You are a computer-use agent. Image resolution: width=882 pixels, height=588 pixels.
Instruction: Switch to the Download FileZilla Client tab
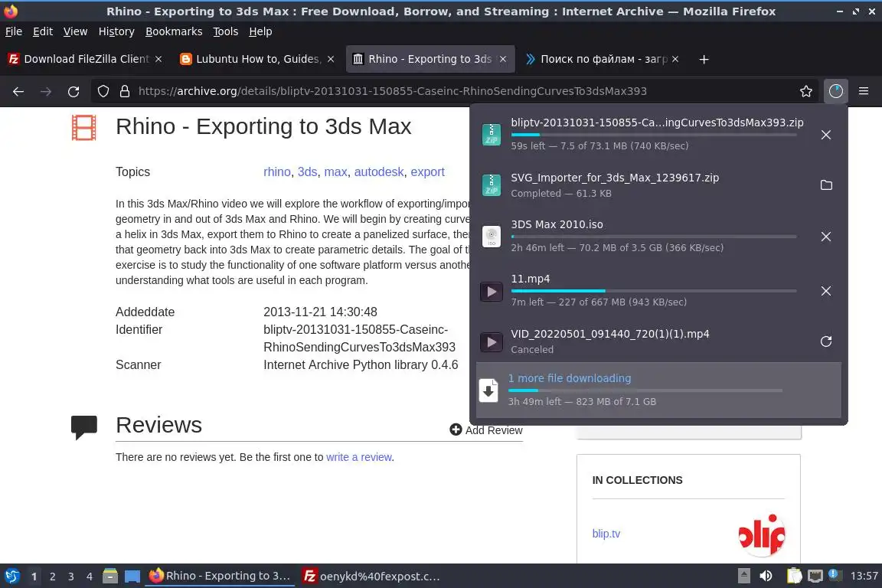[x=86, y=59]
